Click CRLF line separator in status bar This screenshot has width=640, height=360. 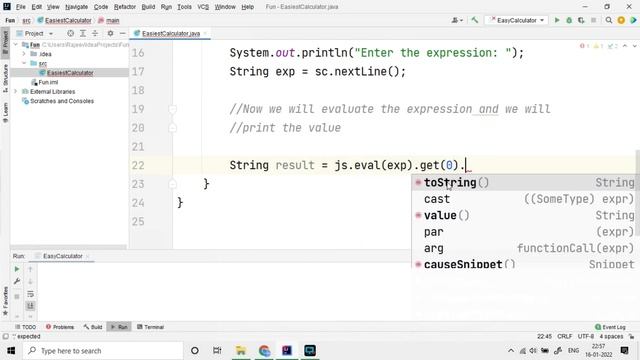click(564, 336)
